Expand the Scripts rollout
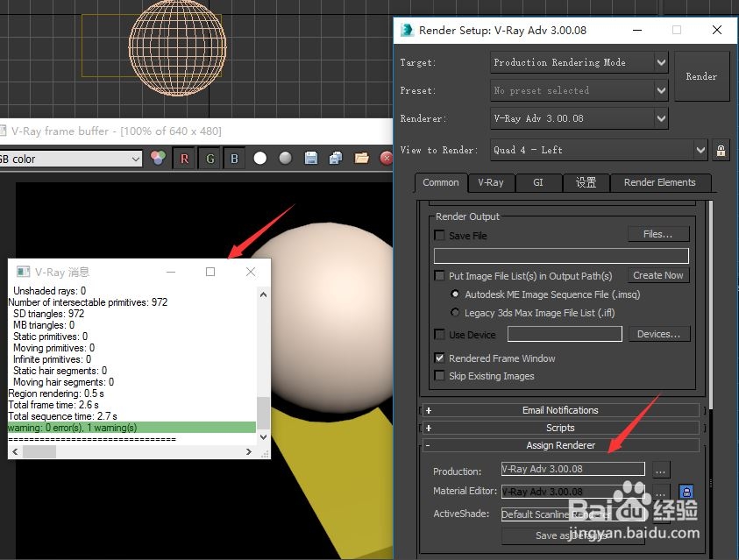739x560 pixels. tap(560, 428)
